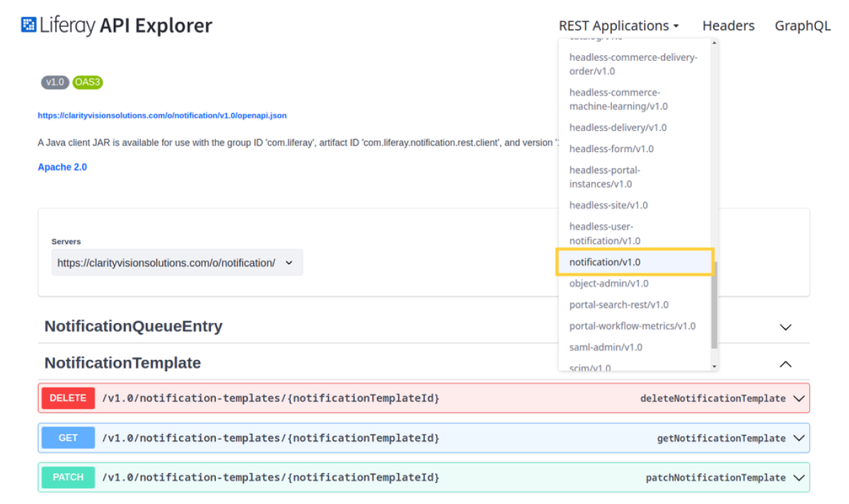Click the v1.0 version badge
The width and height of the screenshot is (849, 504).
click(x=54, y=82)
